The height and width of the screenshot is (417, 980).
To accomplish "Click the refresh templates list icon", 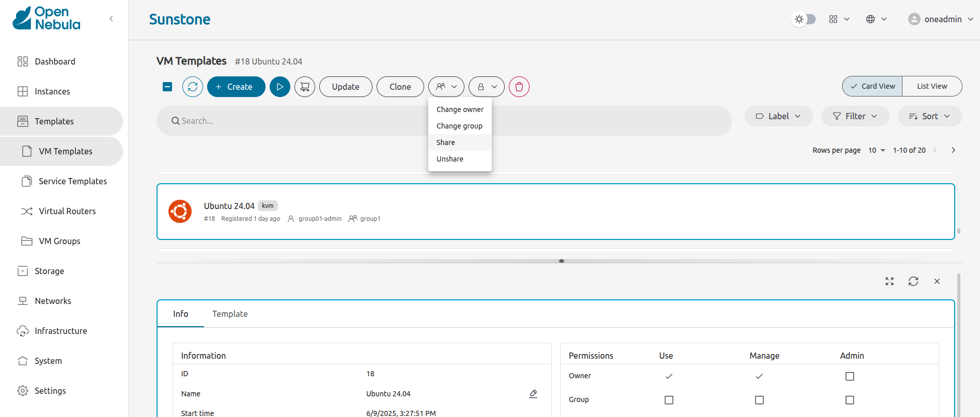I will click(193, 87).
